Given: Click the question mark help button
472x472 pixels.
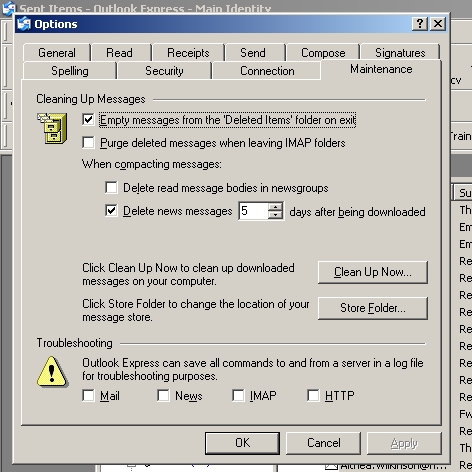Looking at the screenshot, I should [420, 24].
